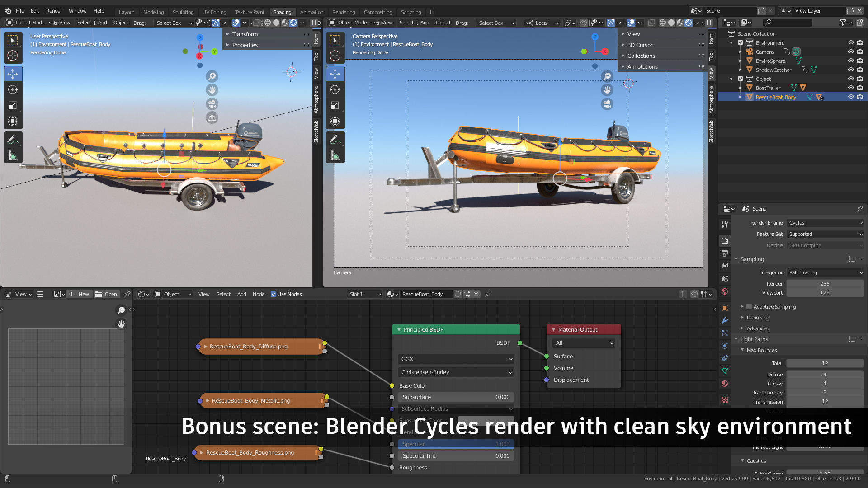Viewport: 868px width, 488px height.
Task: Uncheck Environment collection checkbox
Action: (741, 42)
